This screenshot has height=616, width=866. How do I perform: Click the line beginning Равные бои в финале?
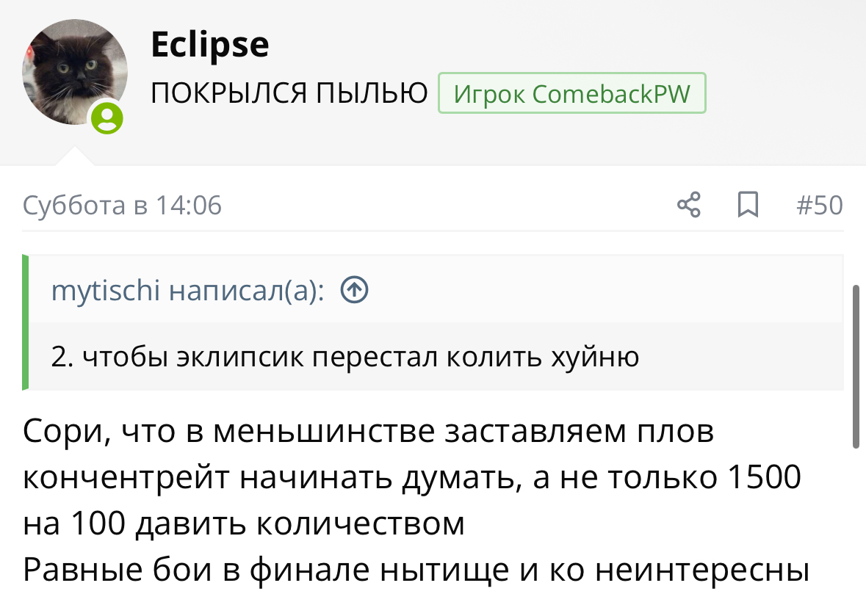(415, 570)
